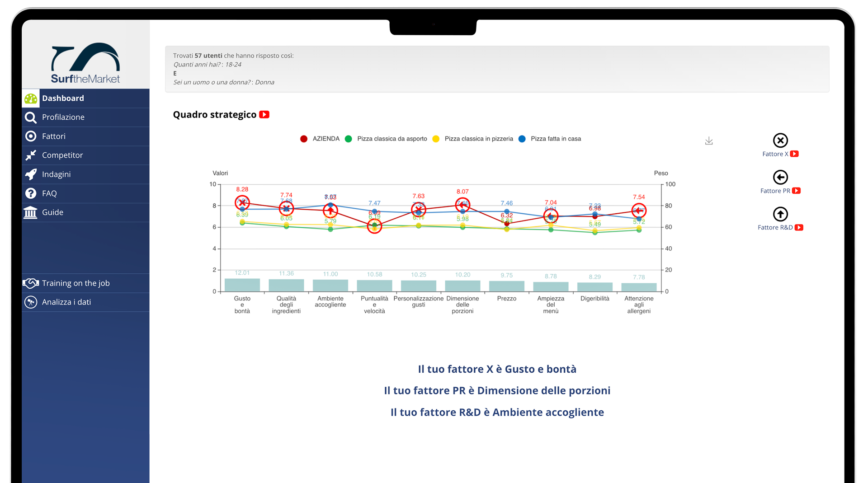
Task: Click the blue Pizza fatta in casa swatch
Action: coord(522,139)
